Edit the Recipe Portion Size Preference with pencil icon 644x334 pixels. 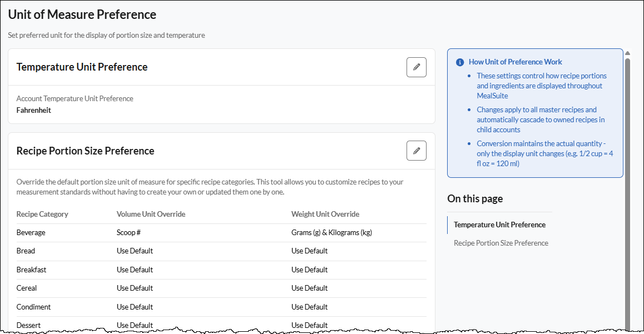click(416, 151)
